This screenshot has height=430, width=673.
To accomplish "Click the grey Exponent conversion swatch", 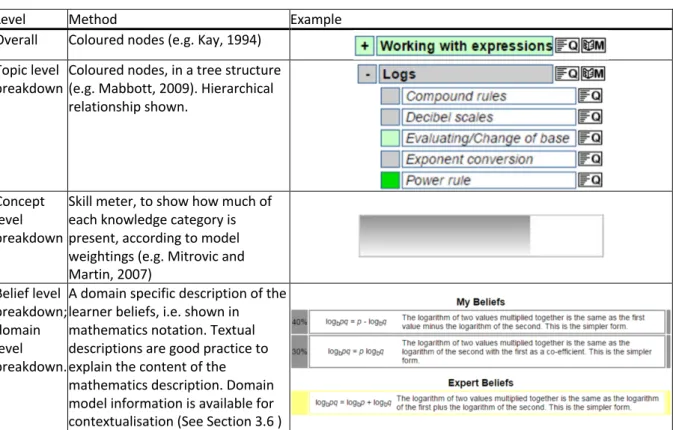I will coord(390,159).
